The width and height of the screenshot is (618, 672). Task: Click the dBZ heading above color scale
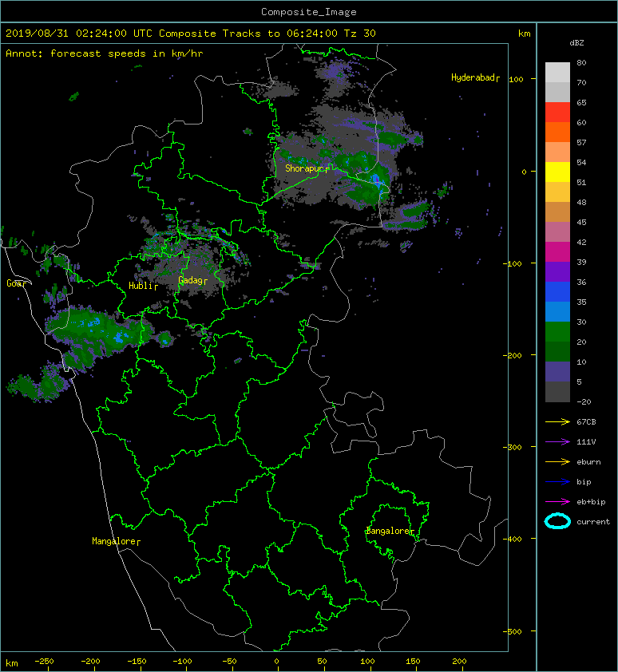[576, 43]
